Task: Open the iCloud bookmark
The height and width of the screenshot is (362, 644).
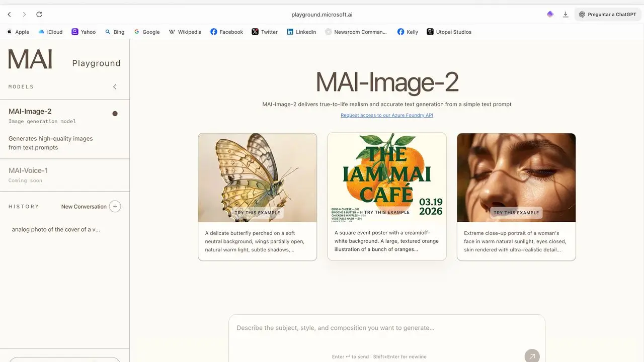Action: tap(50, 32)
